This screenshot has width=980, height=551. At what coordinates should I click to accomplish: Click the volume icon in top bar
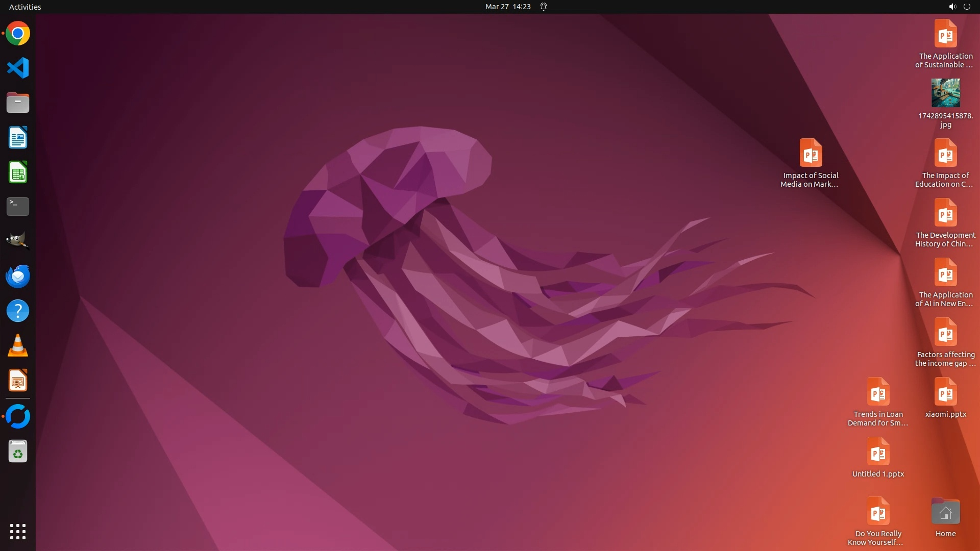point(952,7)
